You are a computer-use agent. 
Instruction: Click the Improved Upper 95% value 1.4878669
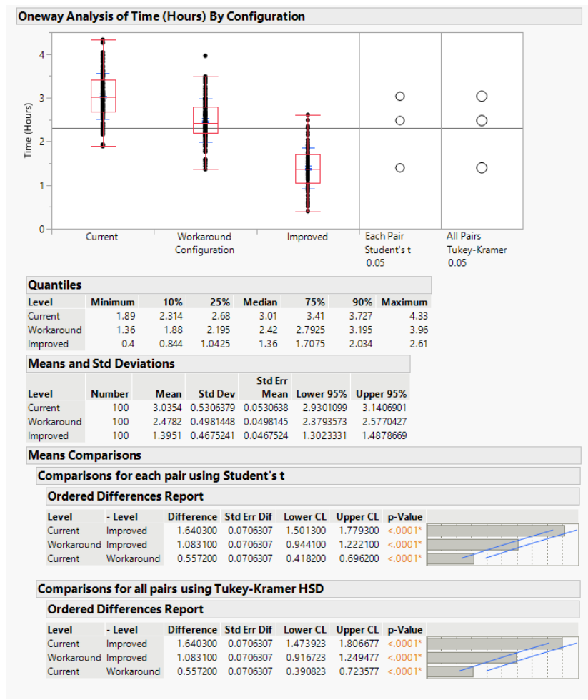tap(384, 435)
